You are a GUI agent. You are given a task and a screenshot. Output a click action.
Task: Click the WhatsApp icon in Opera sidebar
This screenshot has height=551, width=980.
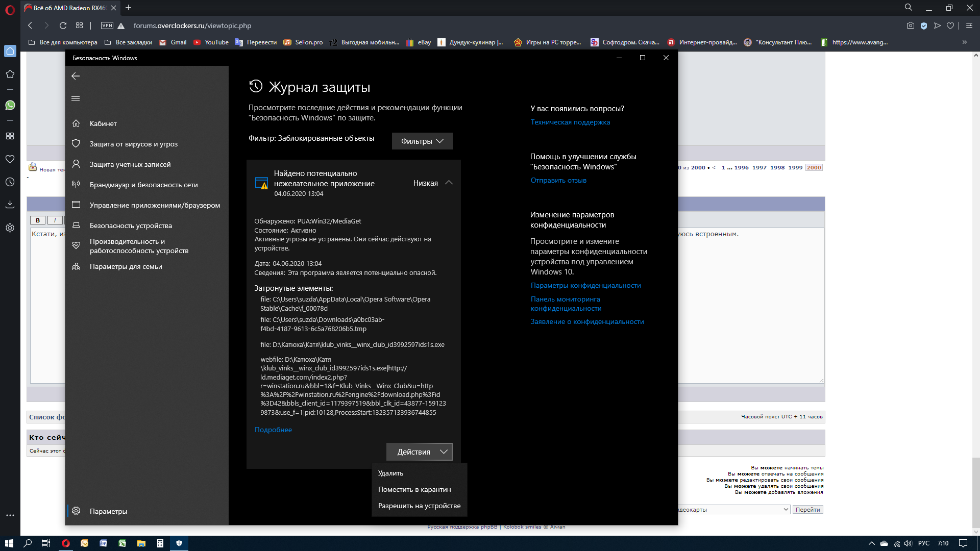click(x=10, y=105)
